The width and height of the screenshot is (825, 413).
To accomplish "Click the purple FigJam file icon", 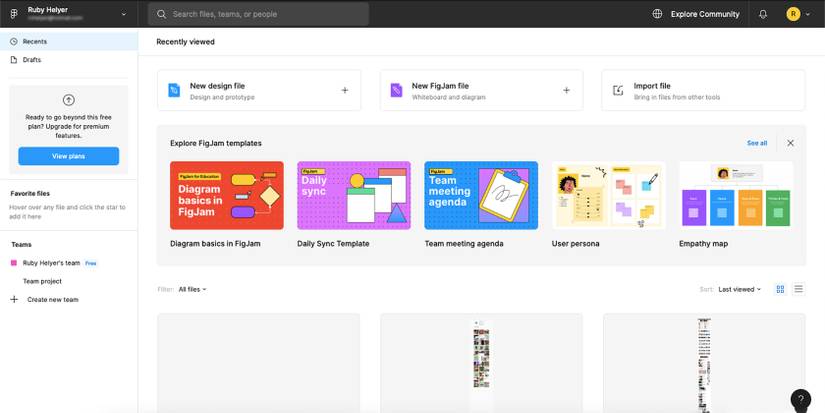I will tap(396, 90).
